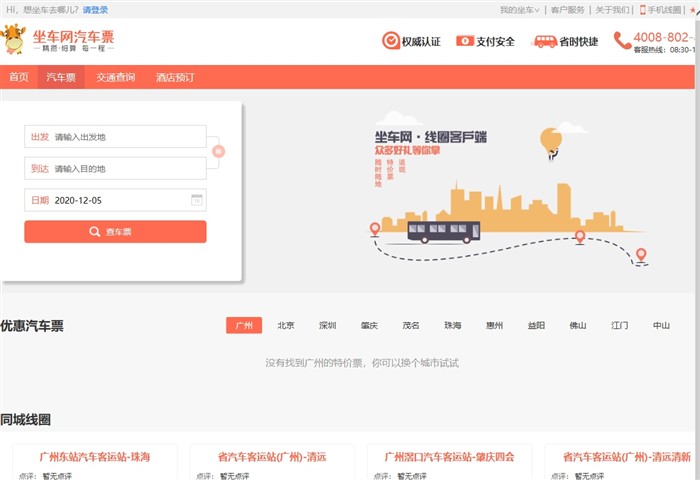Select the 深圳 city tab

pyautogui.click(x=327, y=326)
